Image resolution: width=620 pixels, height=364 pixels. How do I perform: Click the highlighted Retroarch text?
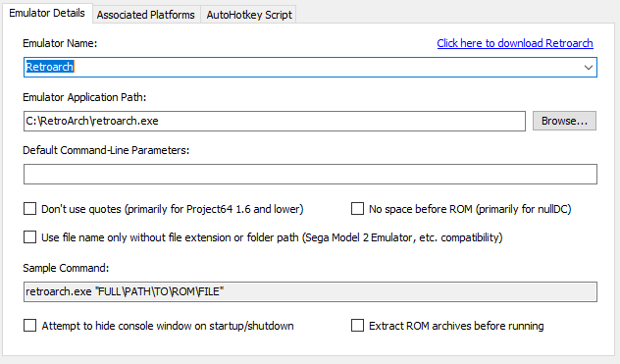point(50,67)
